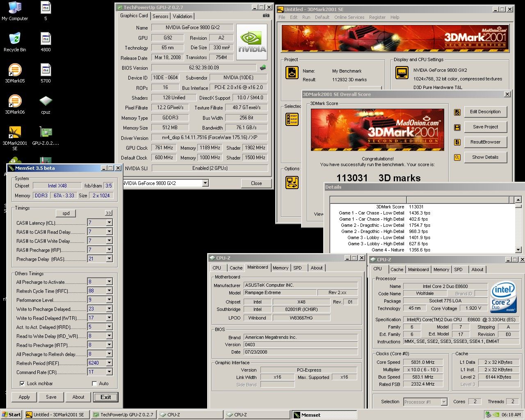525x420 pixels.
Task: Click Display and CPU Settings monitor icon
Action: 402,73
